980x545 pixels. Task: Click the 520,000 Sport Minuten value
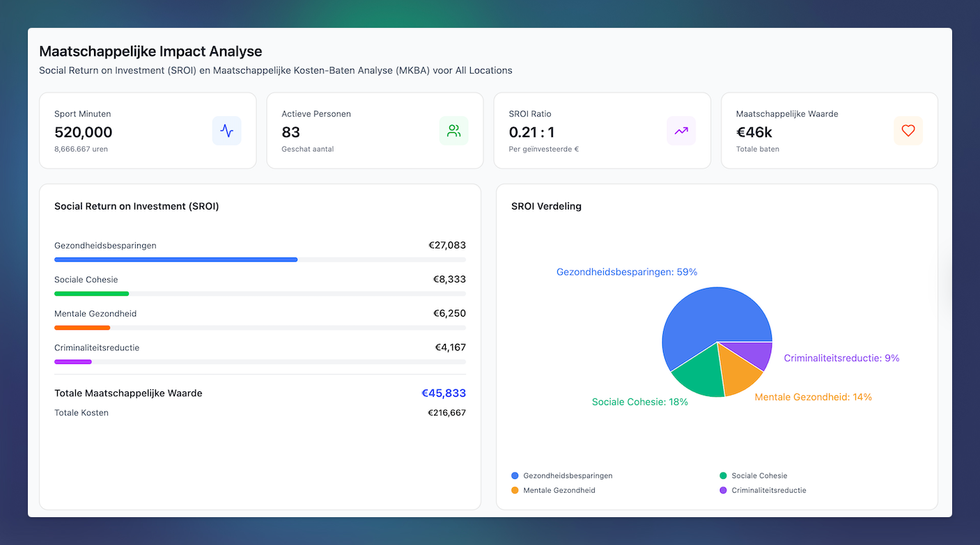[x=83, y=132]
